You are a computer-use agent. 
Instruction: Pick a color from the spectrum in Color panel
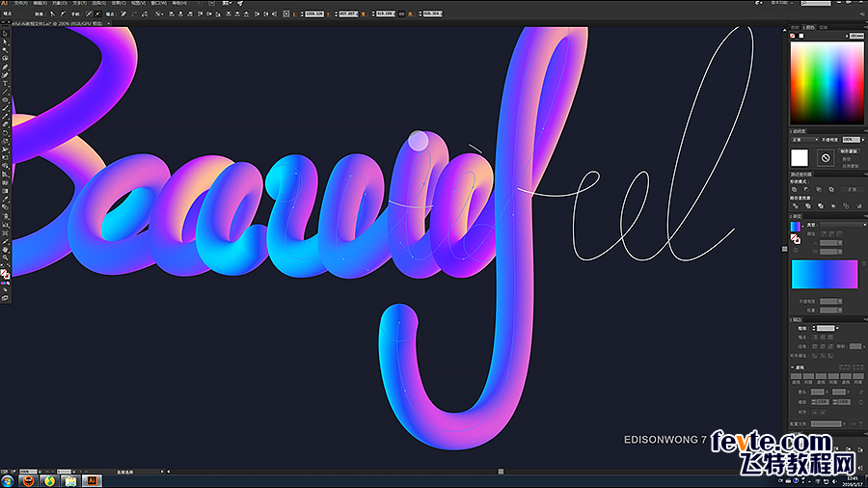826,83
